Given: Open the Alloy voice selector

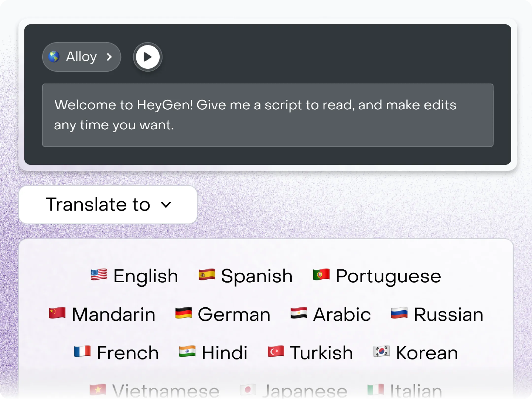Looking at the screenshot, I should (81, 57).
